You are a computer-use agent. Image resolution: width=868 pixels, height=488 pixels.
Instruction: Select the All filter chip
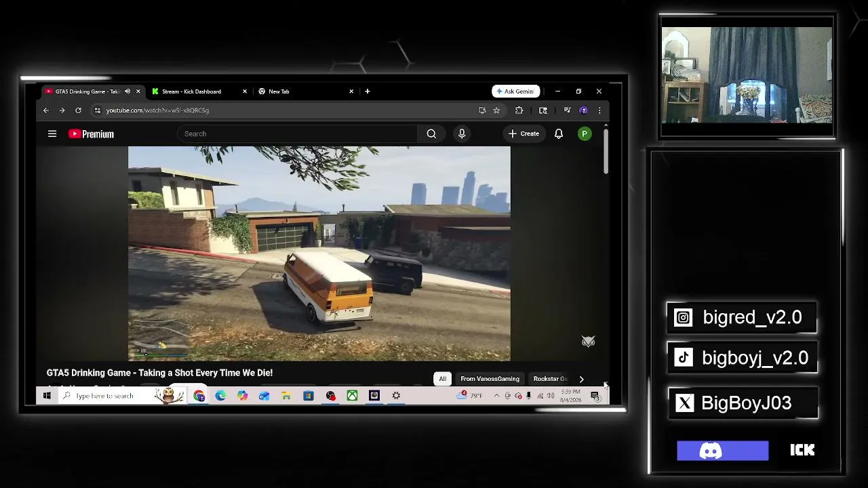click(x=443, y=379)
